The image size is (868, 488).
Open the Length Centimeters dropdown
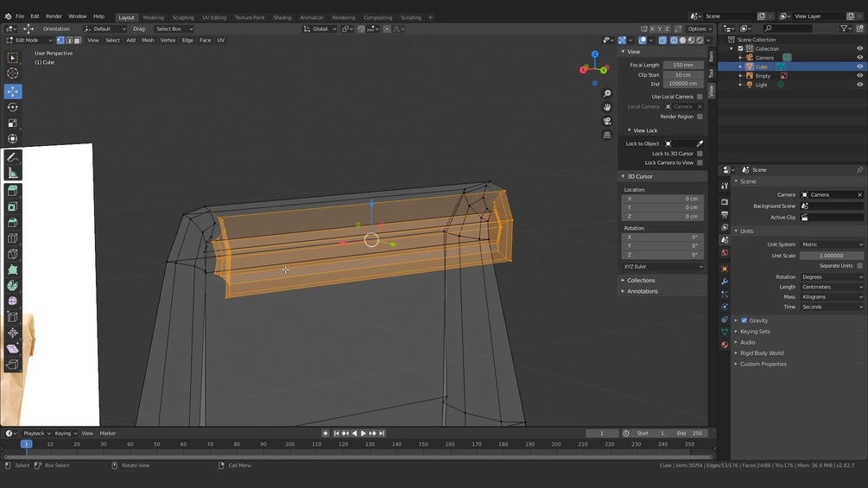point(832,287)
